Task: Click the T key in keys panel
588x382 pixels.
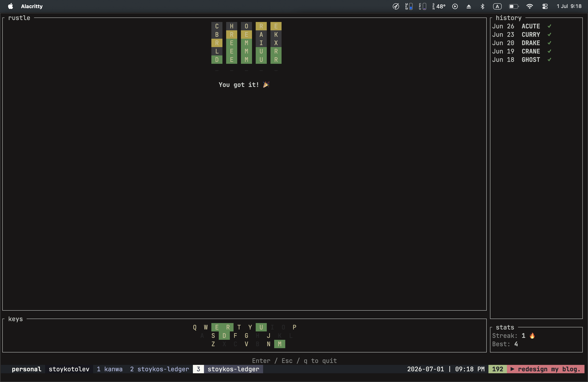Action: tap(239, 327)
